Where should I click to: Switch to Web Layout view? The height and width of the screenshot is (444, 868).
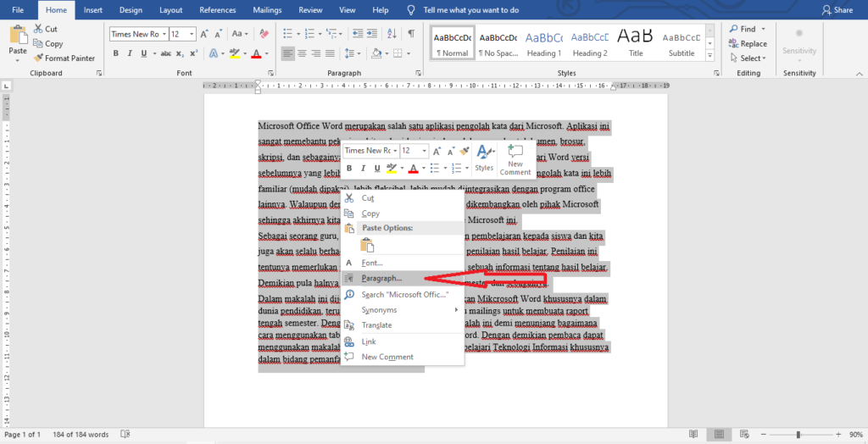(x=745, y=435)
